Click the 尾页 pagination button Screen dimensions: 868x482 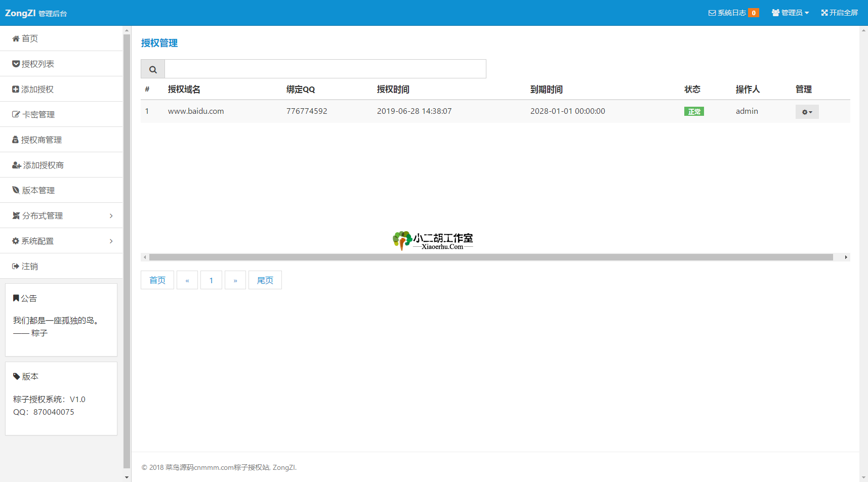click(x=265, y=280)
